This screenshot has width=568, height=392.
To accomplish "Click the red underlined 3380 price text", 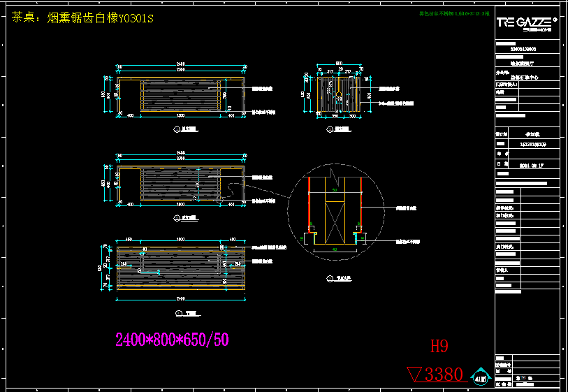I will point(444,375).
